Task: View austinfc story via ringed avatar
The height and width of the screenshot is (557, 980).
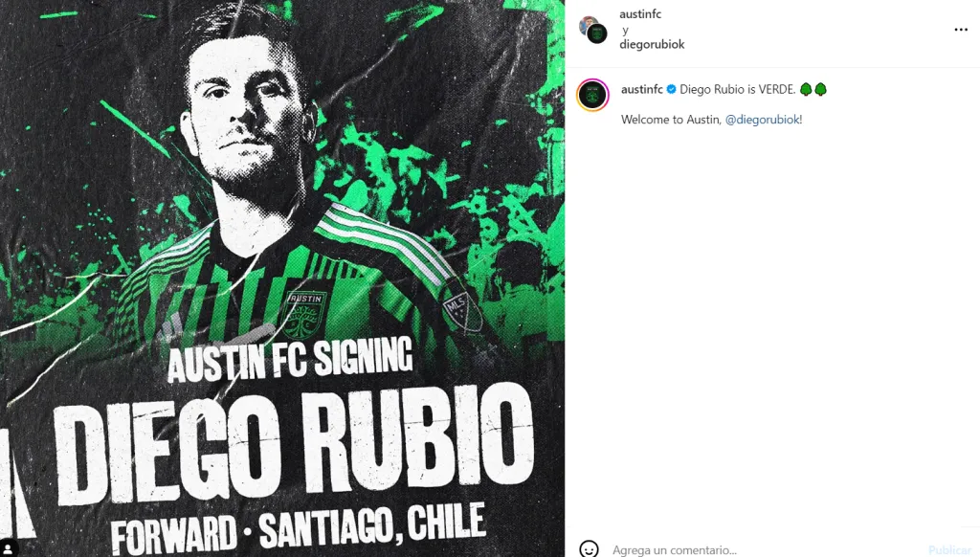Action: [592, 95]
